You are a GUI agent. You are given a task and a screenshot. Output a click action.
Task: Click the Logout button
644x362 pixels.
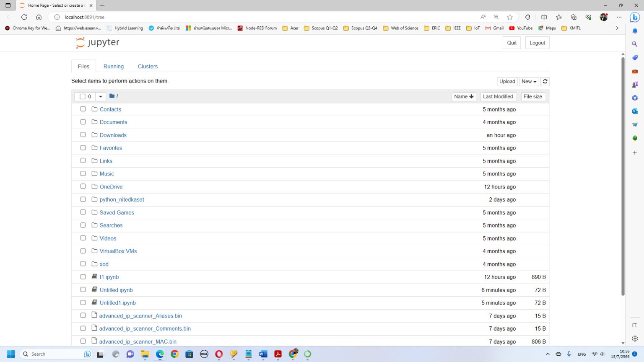tap(537, 42)
